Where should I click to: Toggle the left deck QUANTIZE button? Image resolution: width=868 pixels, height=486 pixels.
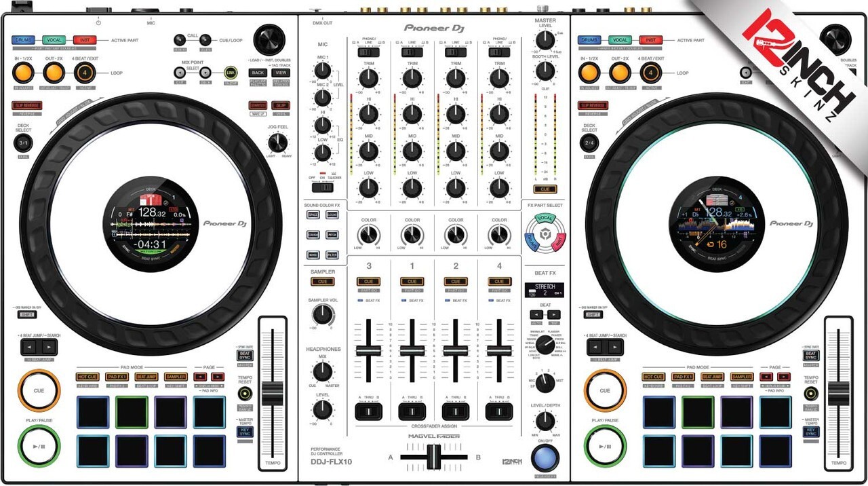(x=258, y=105)
